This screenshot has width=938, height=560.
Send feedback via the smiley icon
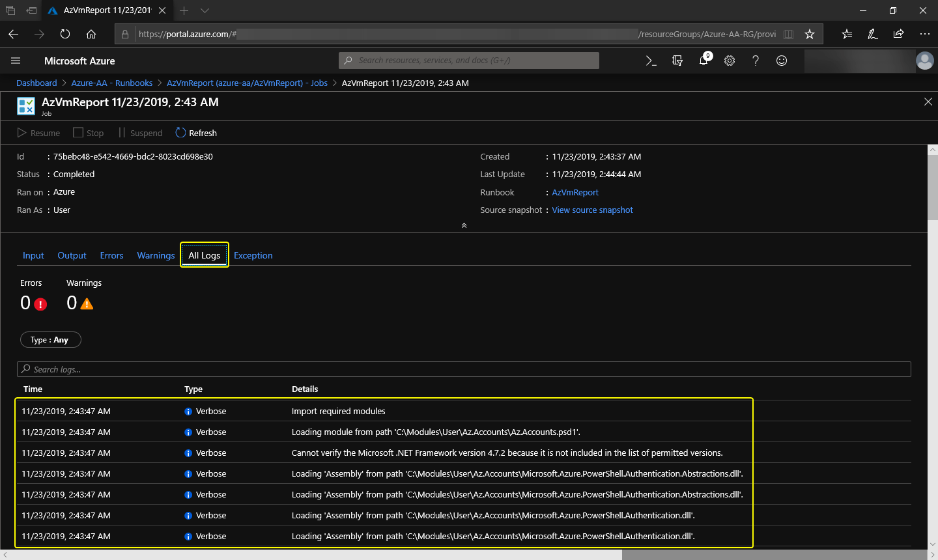click(782, 61)
